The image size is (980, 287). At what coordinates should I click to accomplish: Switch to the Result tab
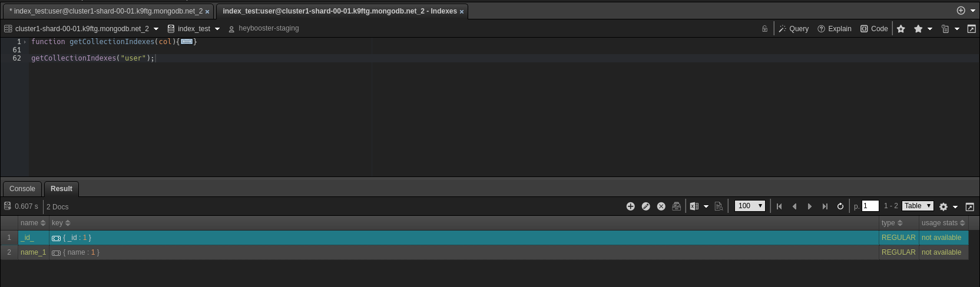[x=61, y=189]
